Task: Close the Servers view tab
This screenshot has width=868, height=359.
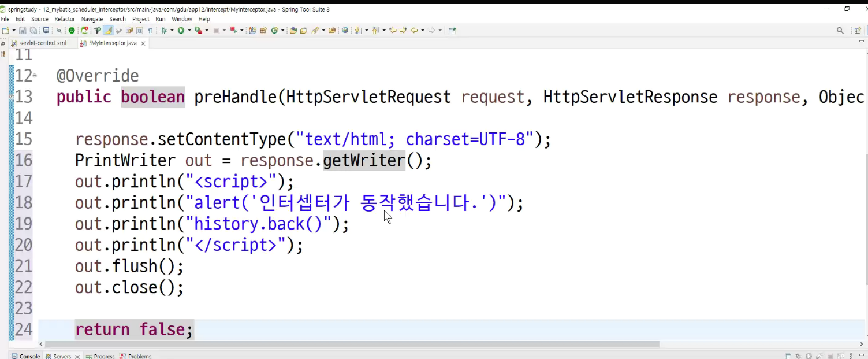Action: [x=77, y=357]
